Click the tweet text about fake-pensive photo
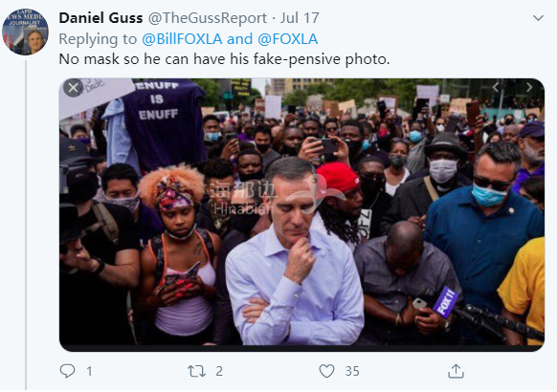Screen dimensions: 557x392 tap(224, 59)
